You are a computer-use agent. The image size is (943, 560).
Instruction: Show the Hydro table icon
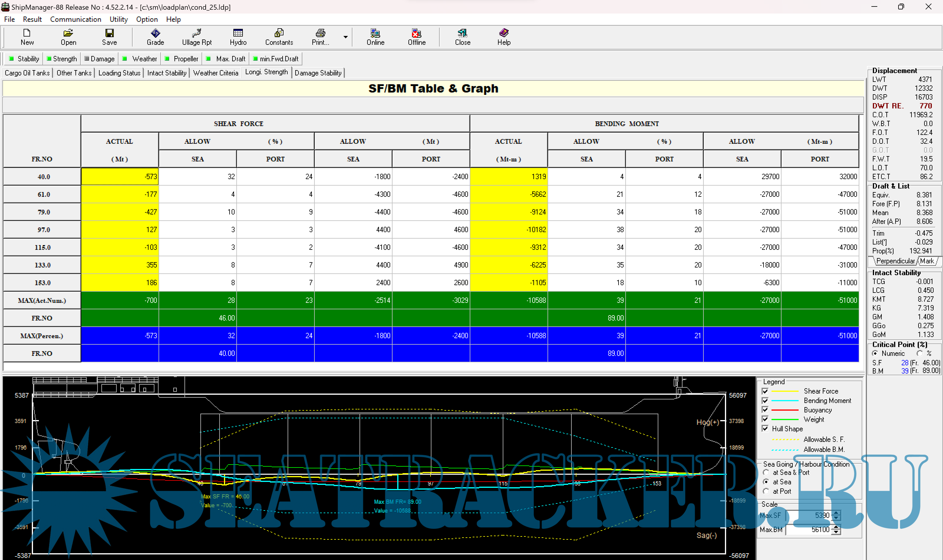click(x=238, y=33)
